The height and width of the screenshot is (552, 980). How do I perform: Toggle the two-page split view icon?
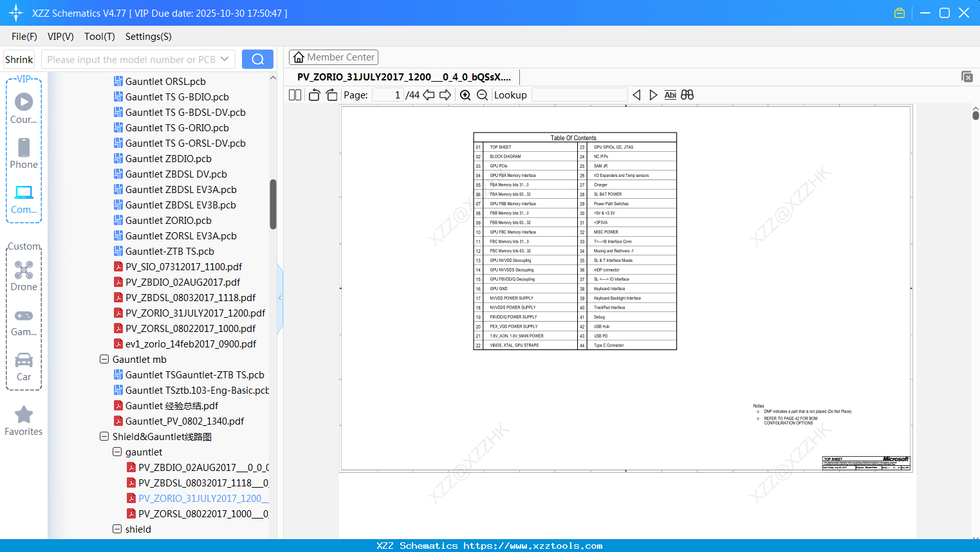click(x=295, y=95)
